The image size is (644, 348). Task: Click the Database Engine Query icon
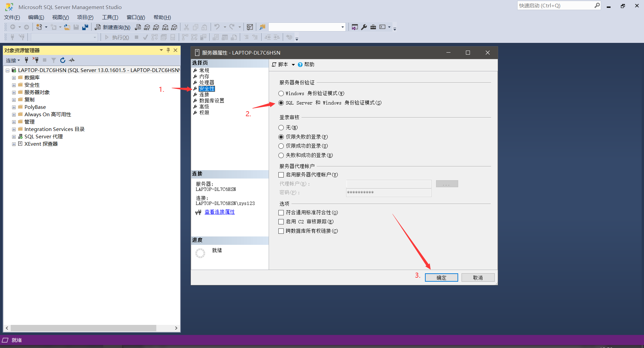(138, 27)
